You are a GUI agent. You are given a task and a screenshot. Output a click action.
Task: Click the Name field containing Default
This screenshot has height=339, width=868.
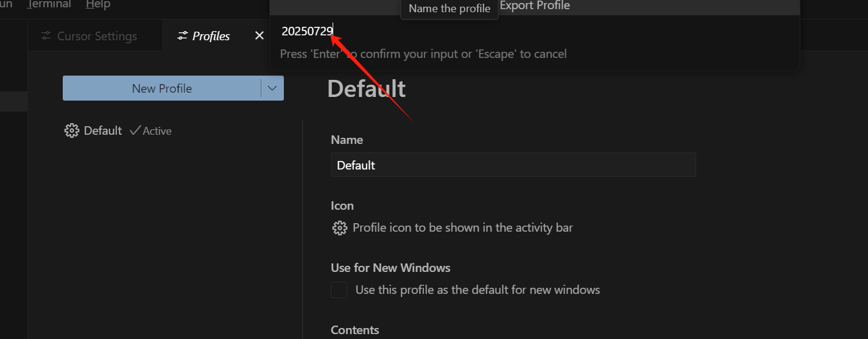click(513, 165)
